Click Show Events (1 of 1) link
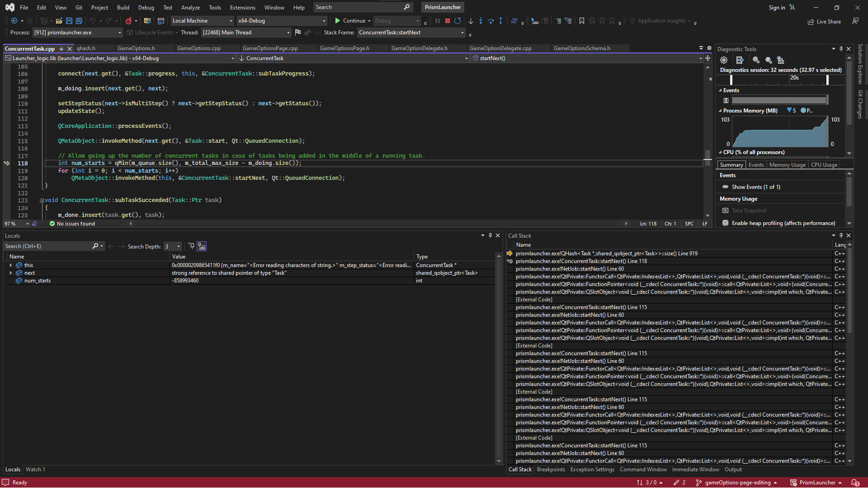 (755, 187)
